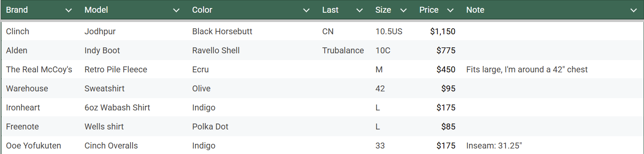Select the M size cell
The height and width of the screenshot is (154, 644).
click(379, 69)
